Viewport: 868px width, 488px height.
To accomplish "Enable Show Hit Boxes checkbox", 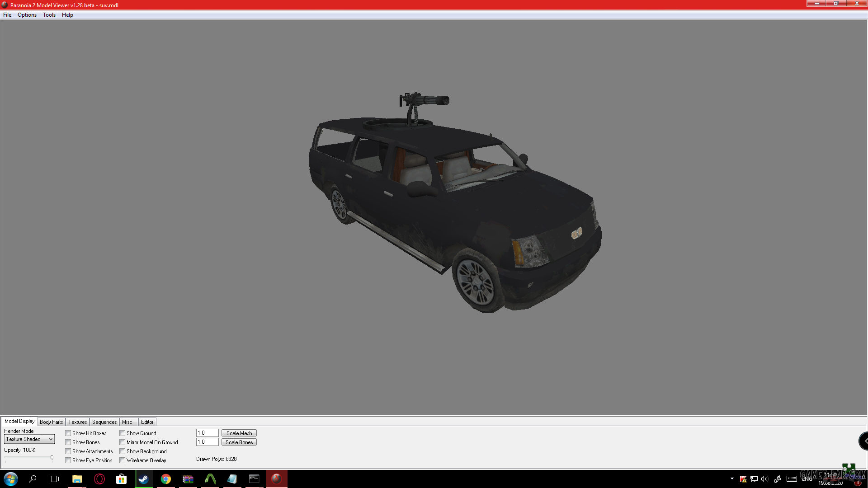I will click(68, 433).
